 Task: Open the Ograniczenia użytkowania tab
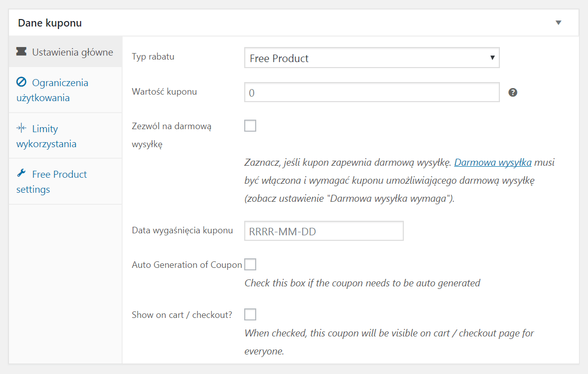(x=65, y=90)
